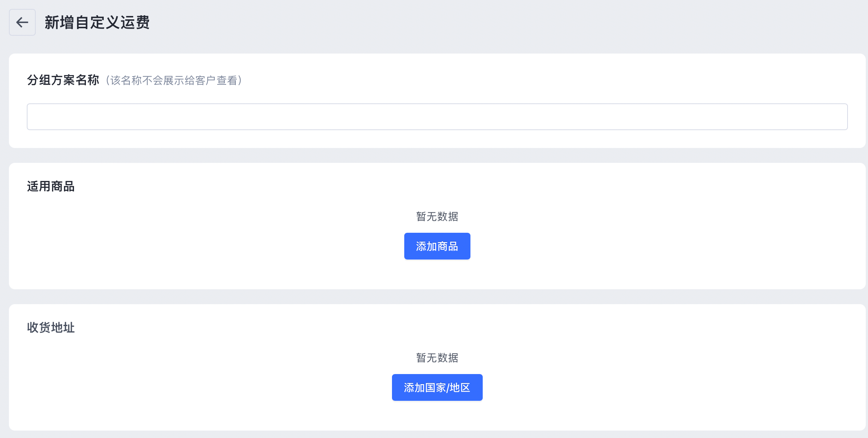Click gray gap between product and address cards
The width and height of the screenshot is (868, 438).
click(x=437, y=297)
